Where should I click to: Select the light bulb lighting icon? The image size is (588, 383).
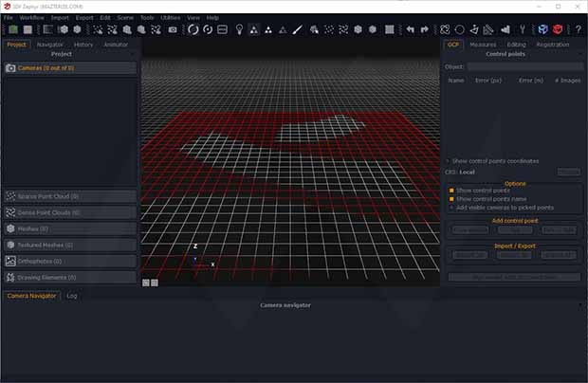click(x=239, y=29)
